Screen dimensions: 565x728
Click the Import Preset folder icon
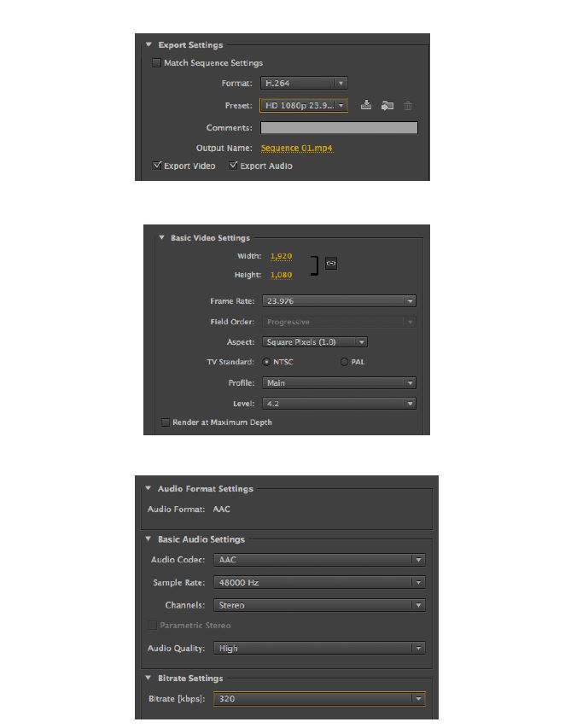coord(387,105)
